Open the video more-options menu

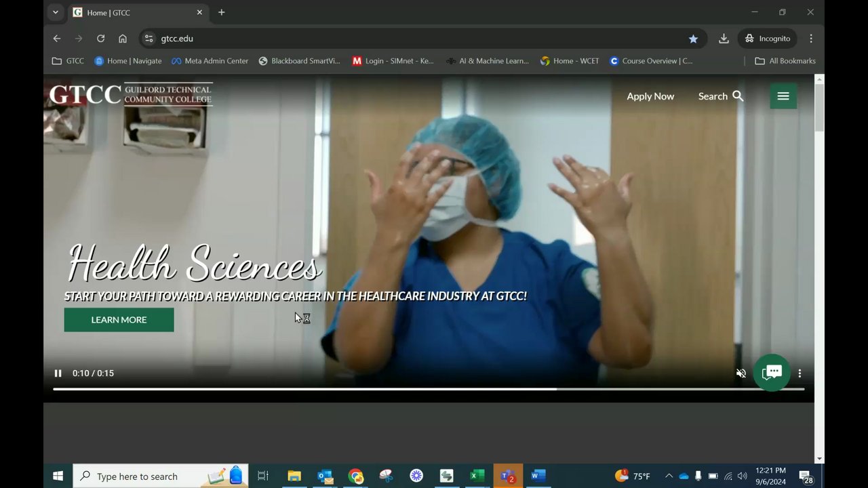click(800, 373)
